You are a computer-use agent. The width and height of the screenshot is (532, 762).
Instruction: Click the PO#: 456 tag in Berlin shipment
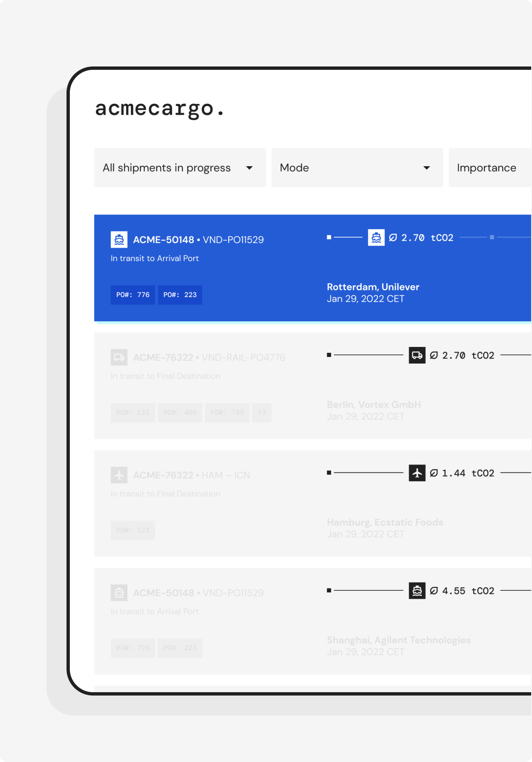(x=180, y=413)
